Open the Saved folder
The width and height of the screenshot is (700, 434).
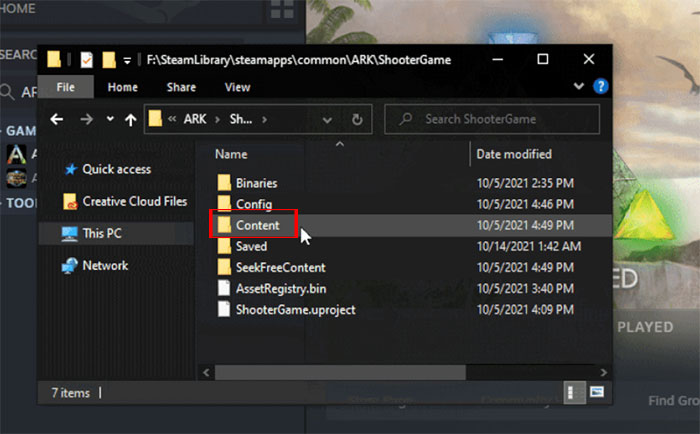click(251, 246)
